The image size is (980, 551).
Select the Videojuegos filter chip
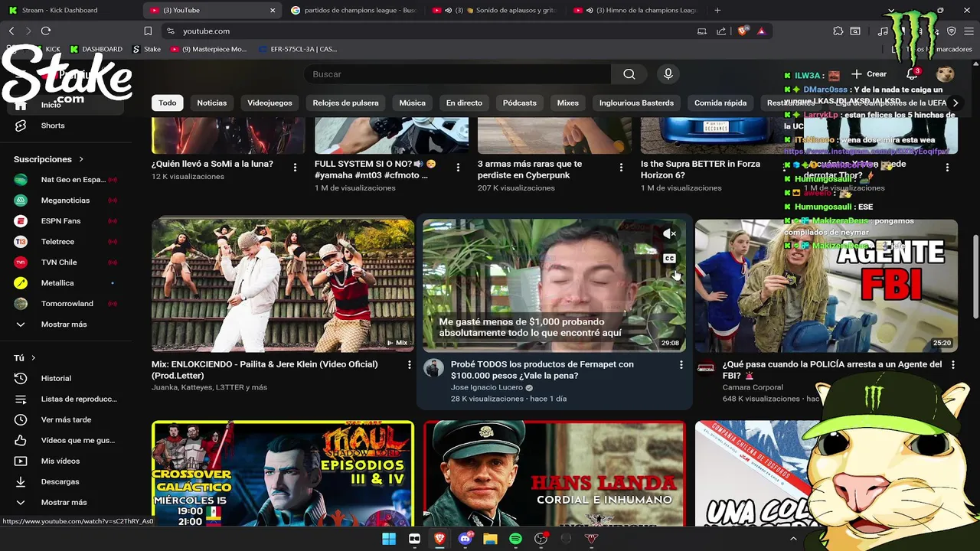click(x=269, y=103)
